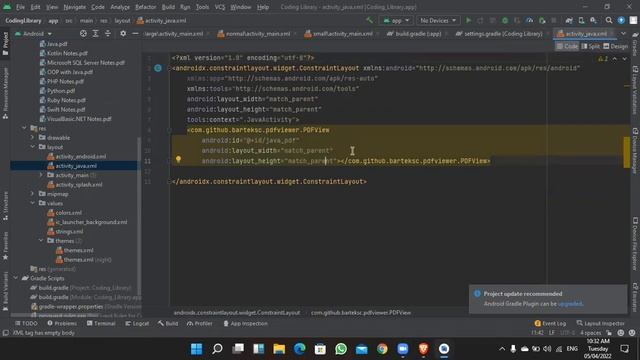This screenshot has height=360, width=640.
Task: Open the File menu
Action: 20,7
